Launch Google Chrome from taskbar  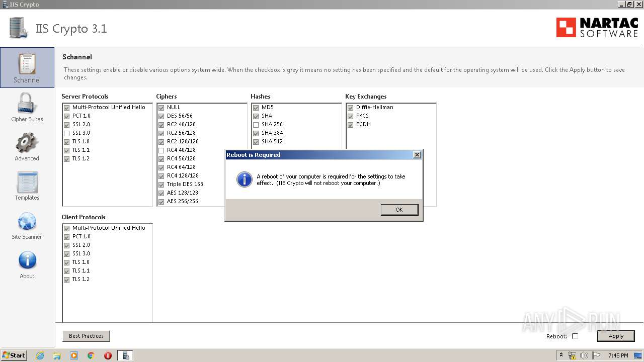click(91, 355)
